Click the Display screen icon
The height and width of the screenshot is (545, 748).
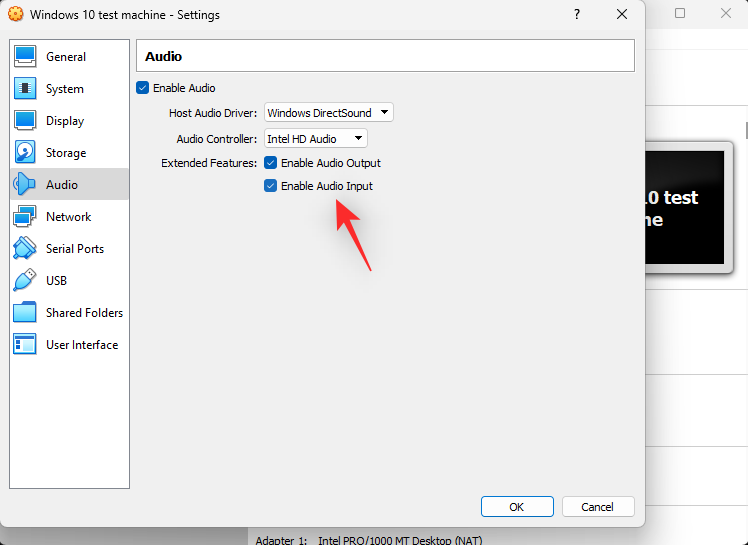25,121
